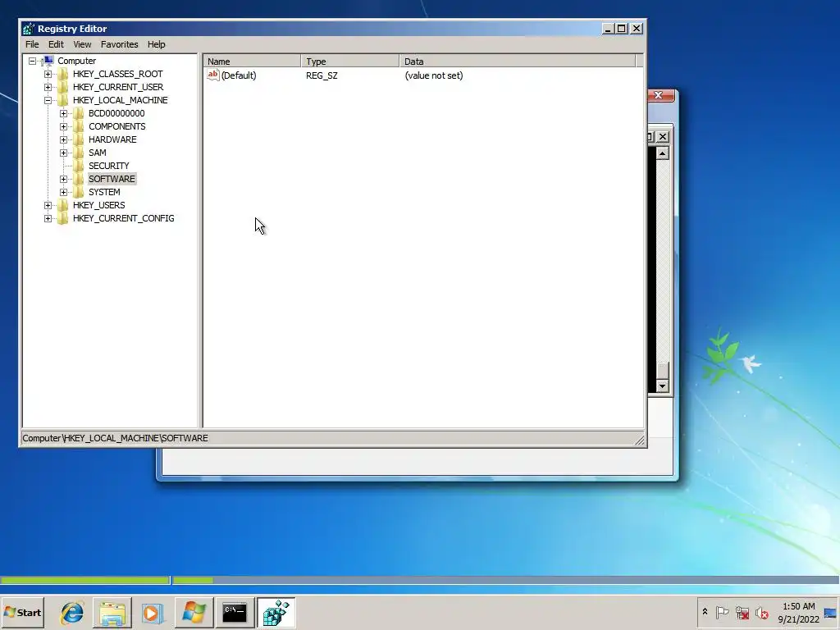Close the background console window
This screenshot has width=840, height=630.
point(663,137)
